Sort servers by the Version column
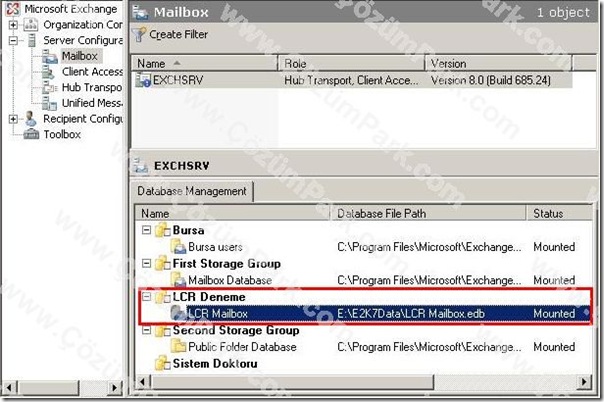Screen dimensions: 604x402 click(x=498, y=64)
